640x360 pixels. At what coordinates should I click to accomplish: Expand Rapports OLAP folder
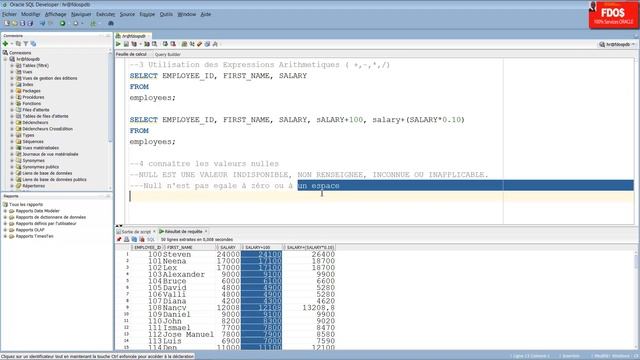5,230
